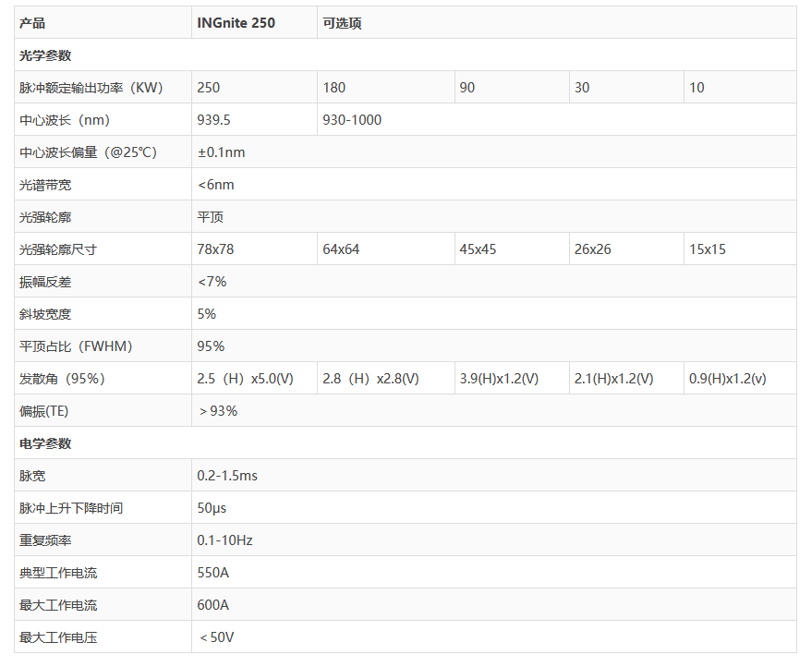The width and height of the screenshot is (812, 667).
Task: Select the <7% amplitude contrast value
Action: [x=212, y=282]
